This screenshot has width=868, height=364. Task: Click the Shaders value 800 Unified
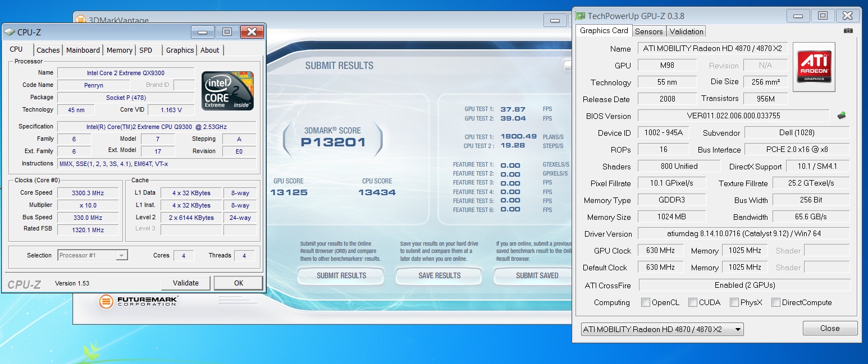coord(679,167)
